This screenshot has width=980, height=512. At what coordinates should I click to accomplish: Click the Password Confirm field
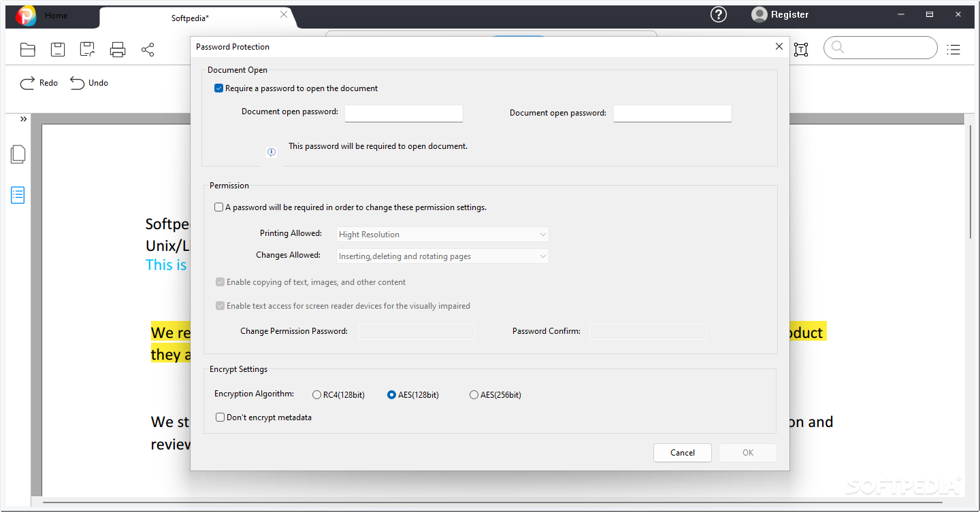click(648, 332)
